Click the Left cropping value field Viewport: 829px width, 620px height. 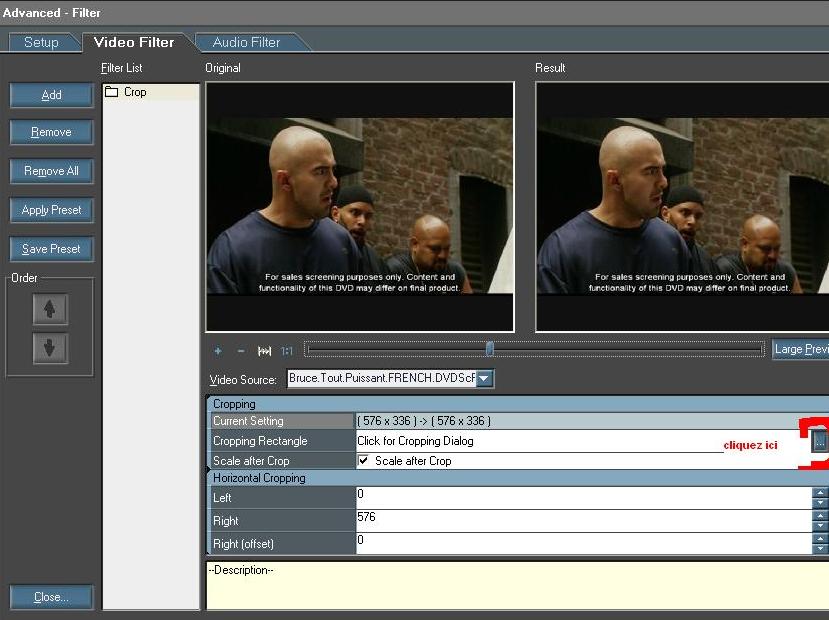pyautogui.click(x=584, y=497)
